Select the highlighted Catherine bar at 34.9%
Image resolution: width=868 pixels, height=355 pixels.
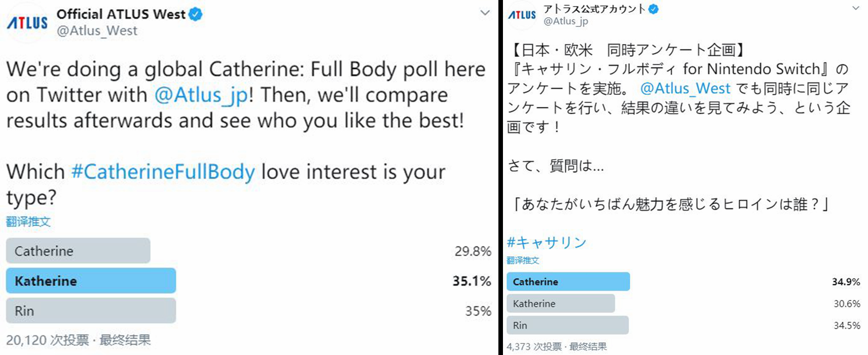(568, 281)
